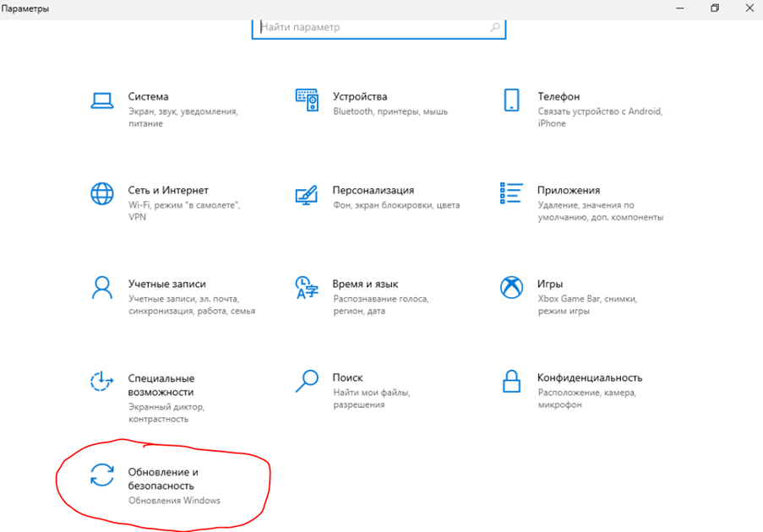
Task: Select the 'Телефон' category title
Action: point(559,97)
